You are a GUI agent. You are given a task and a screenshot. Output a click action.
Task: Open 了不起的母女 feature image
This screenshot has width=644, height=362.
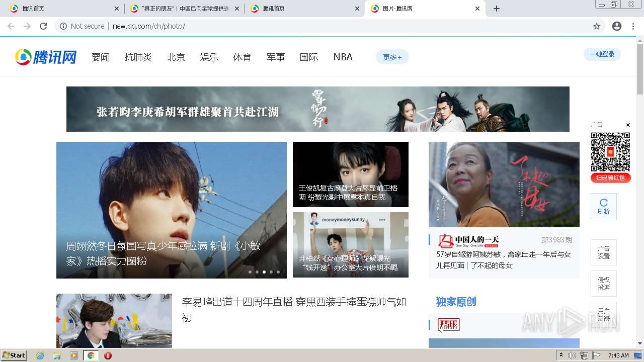point(504,185)
